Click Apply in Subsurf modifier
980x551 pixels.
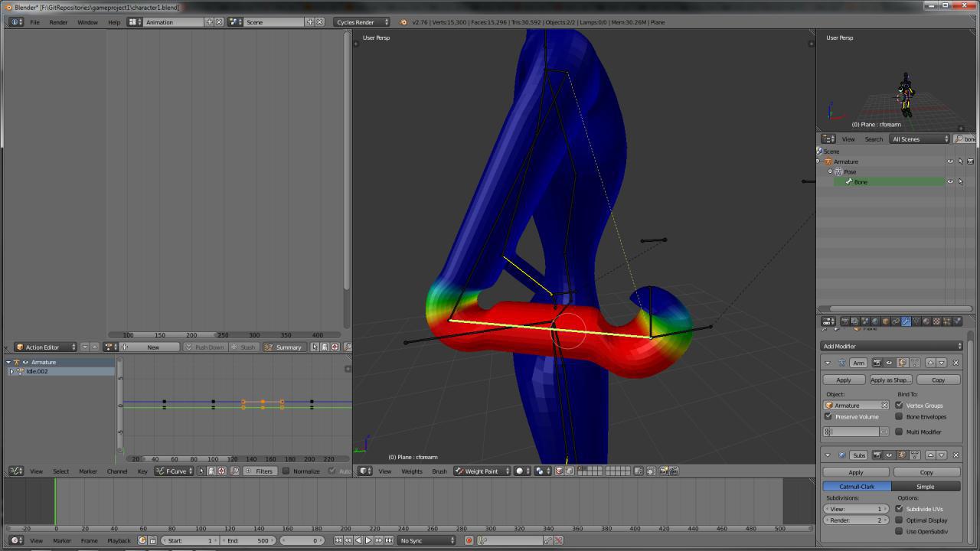click(x=856, y=472)
